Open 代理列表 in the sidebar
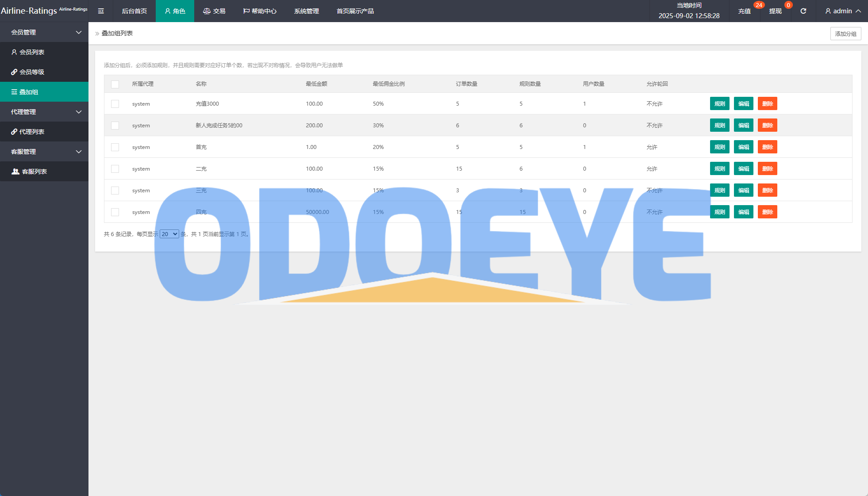 pos(32,132)
